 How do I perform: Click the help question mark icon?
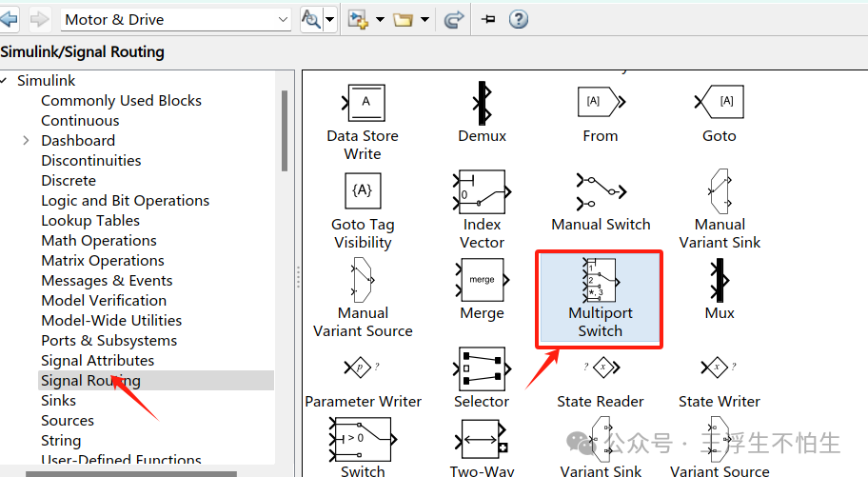pyautogui.click(x=519, y=19)
